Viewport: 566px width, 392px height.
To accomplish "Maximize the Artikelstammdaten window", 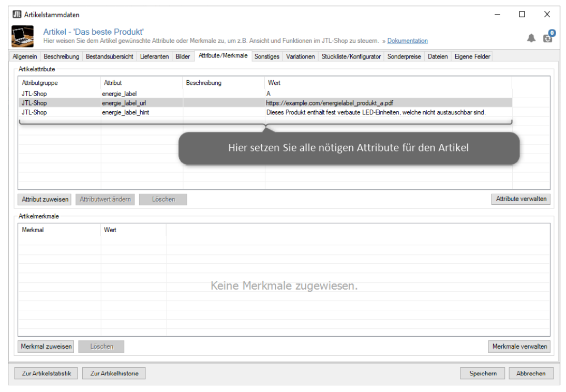I will coord(522,14).
